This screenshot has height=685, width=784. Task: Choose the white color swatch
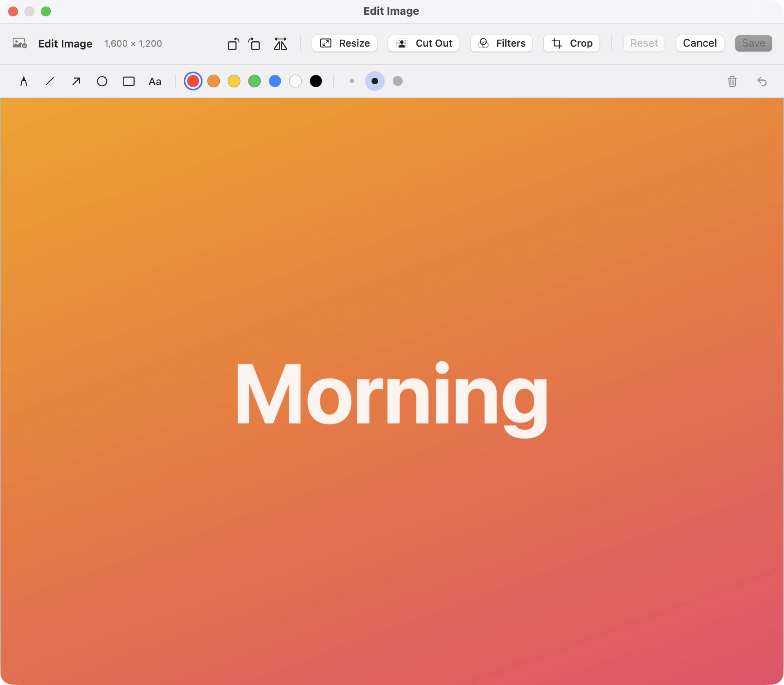point(295,81)
